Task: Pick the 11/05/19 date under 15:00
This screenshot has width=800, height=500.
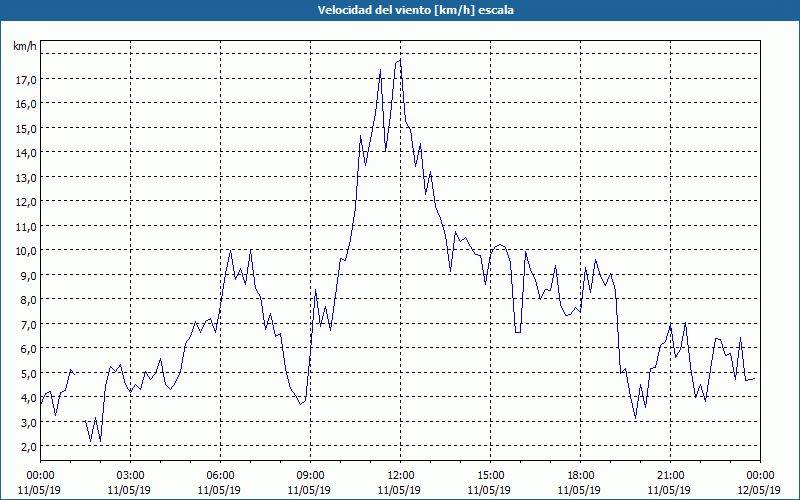Action: coord(490,490)
